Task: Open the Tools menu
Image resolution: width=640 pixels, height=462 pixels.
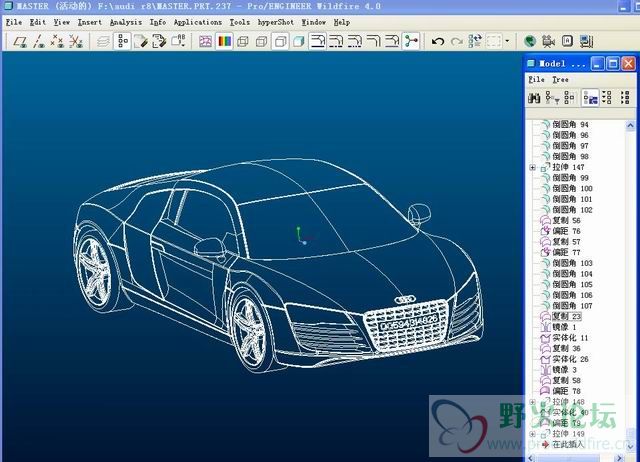Action: tap(240, 22)
